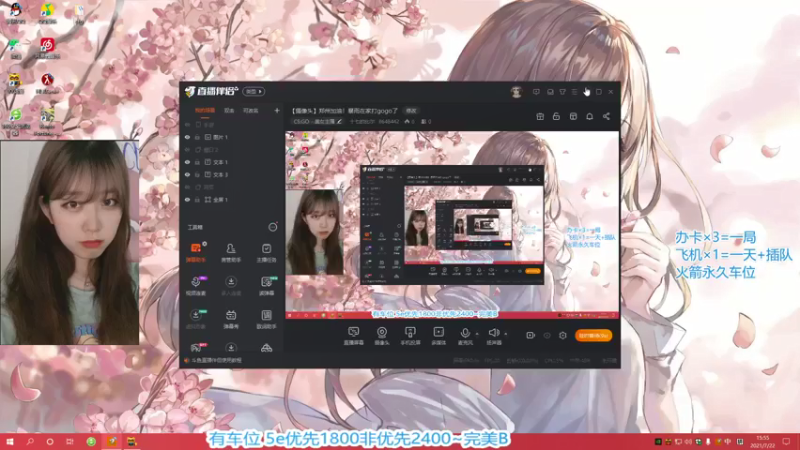The height and width of the screenshot is (450, 800).
Task: Toggle visibility eye of 文本 3 layer
Action: pos(187,174)
